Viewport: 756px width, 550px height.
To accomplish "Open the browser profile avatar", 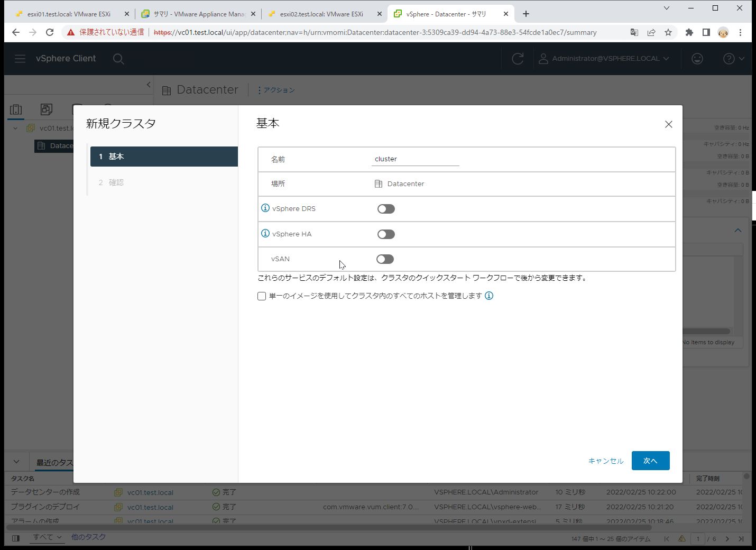I will [723, 33].
